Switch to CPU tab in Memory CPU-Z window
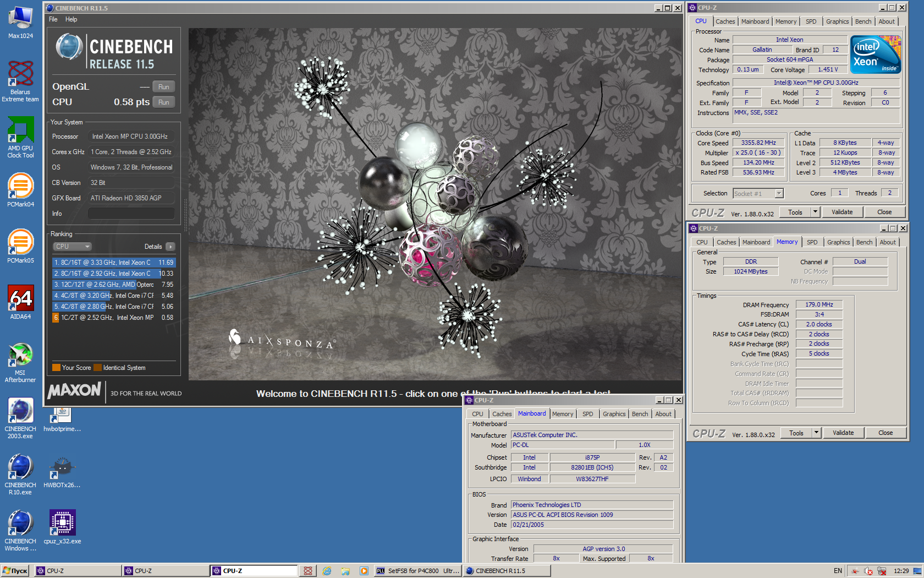Screen dimensions: 924x578 pos(702,242)
